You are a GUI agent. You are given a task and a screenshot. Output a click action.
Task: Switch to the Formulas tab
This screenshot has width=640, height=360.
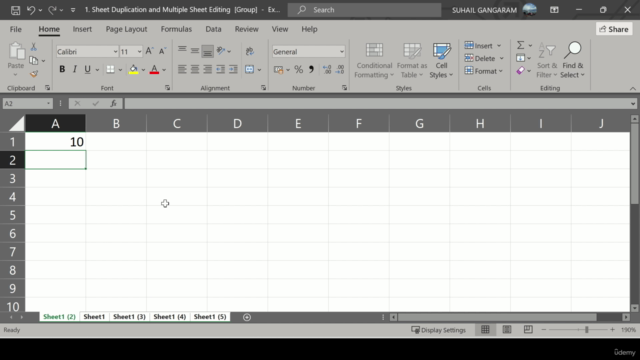[x=176, y=29]
